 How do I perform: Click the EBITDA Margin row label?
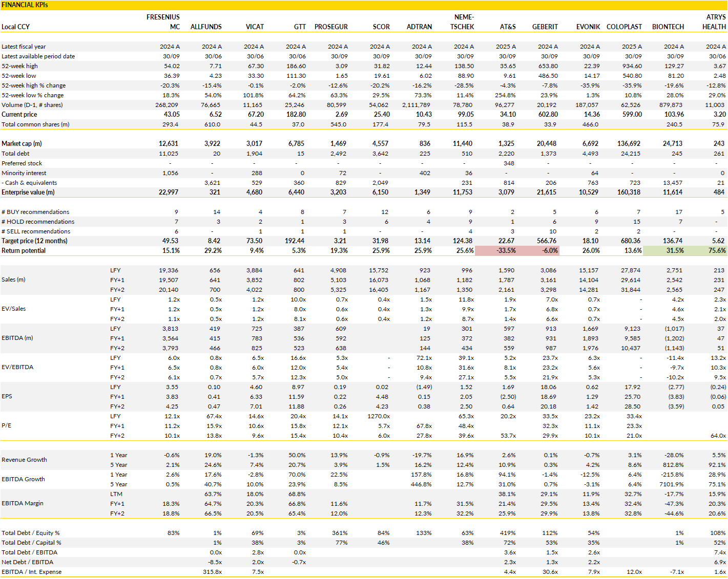(23, 504)
